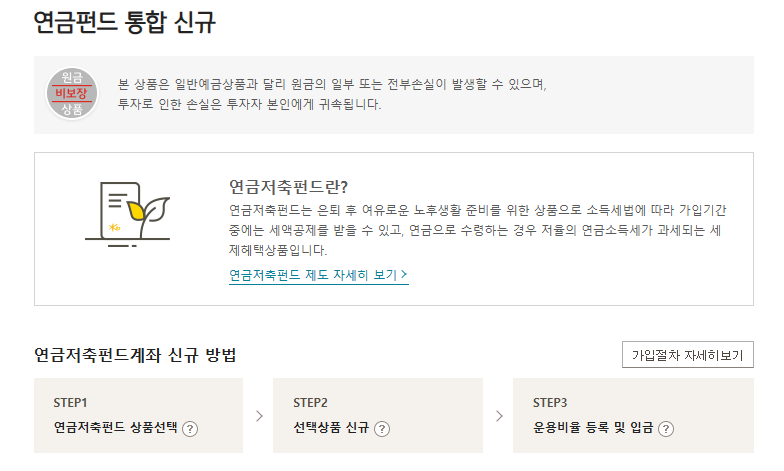Open the 연금저축펀드 제도 자세히 보기 link
Screen dimensions: 784x471
[x=314, y=274]
